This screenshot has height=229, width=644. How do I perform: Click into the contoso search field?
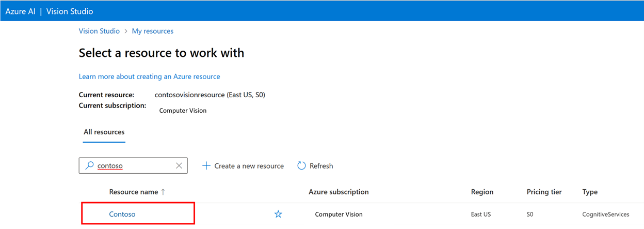click(x=134, y=166)
